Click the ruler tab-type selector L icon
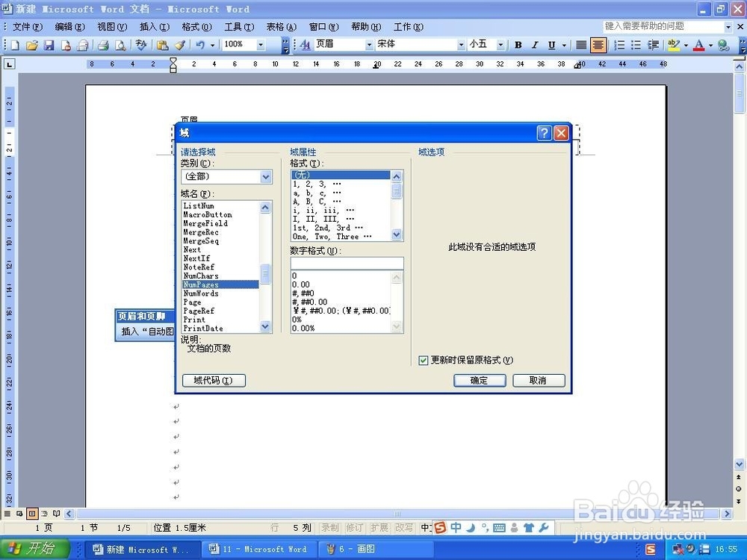 (x=9, y=63)
